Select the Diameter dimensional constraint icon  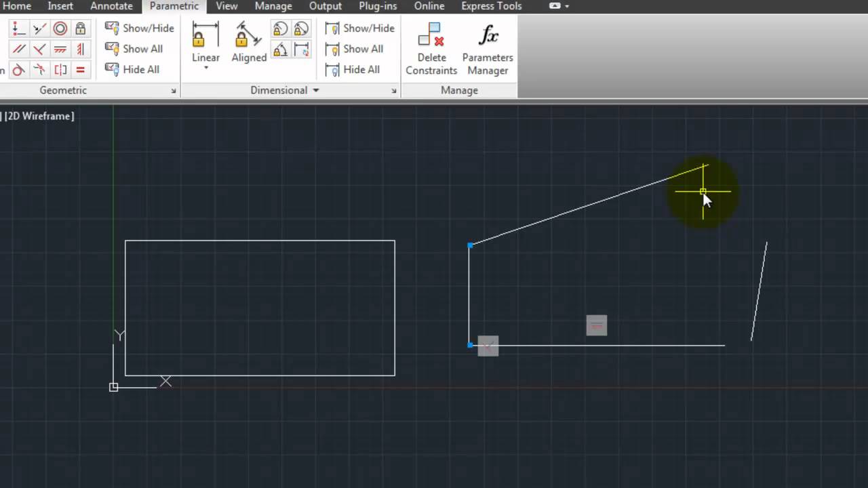[301, 28]
